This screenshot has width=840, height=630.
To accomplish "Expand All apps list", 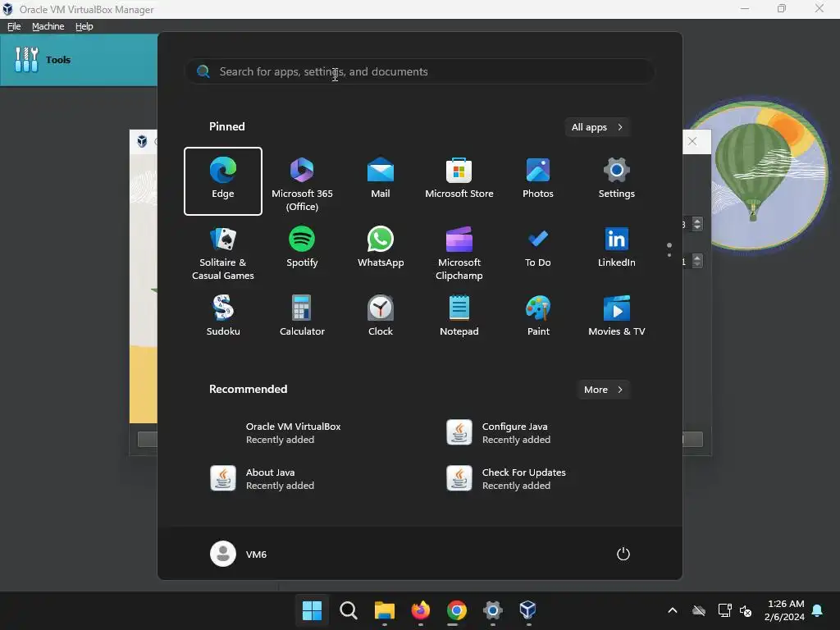I will (597, 127).
